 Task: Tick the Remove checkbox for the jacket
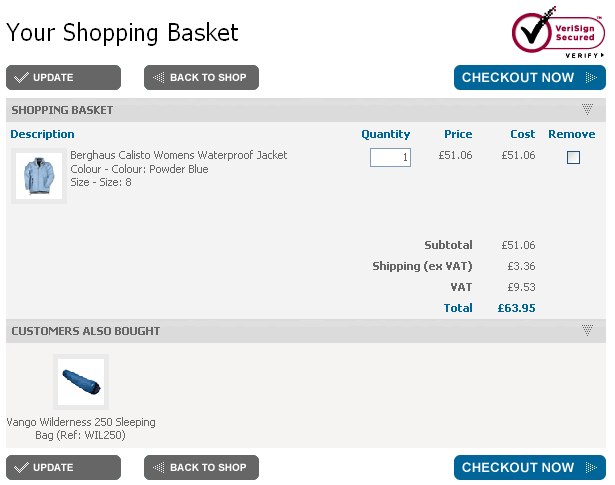(x=573, y=157)
